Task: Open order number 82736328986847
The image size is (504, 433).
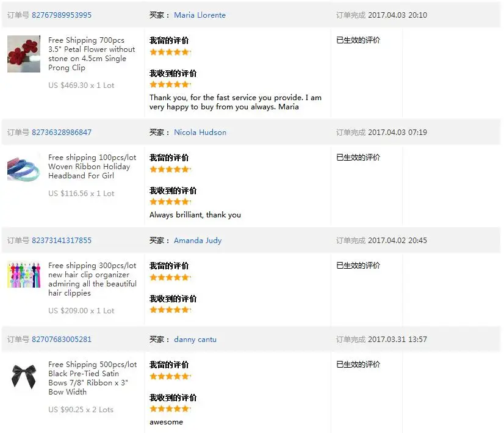Action: tap(62, 132)
